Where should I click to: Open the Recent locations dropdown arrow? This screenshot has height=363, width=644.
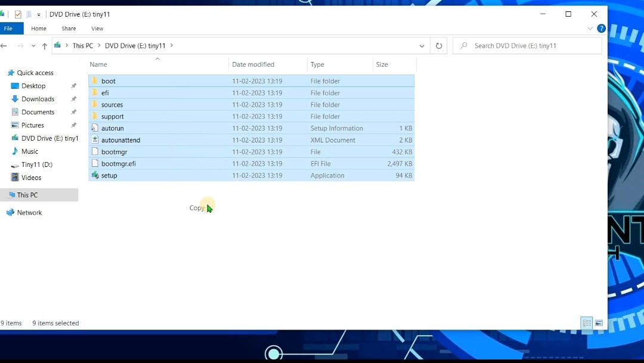click(x=33, y=46)
